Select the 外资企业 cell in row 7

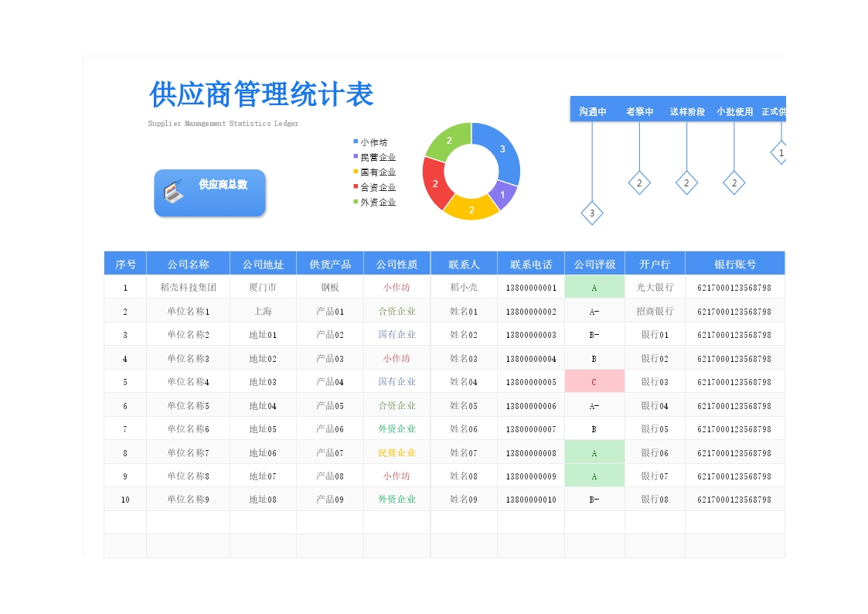coord(397,428)
